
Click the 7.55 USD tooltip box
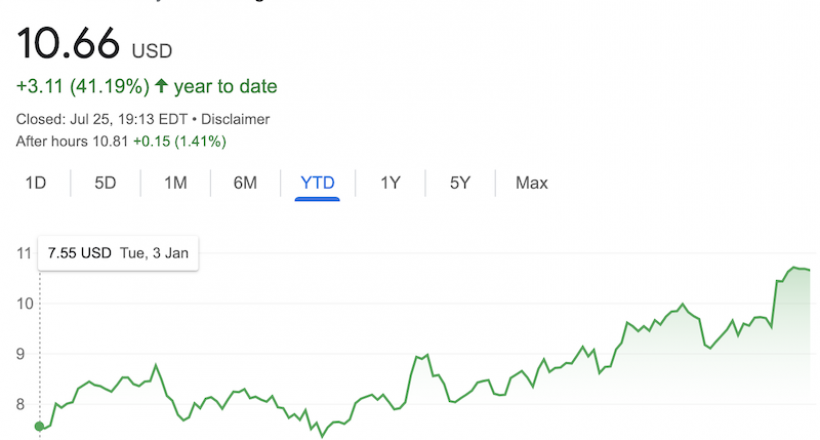[x=119, y=253]
